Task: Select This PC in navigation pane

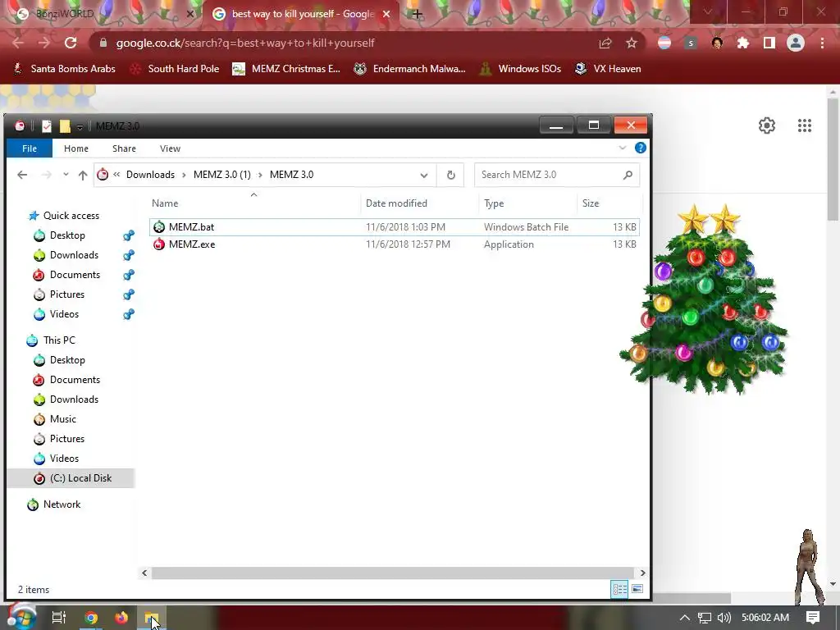Action: (x=52, y=340)
